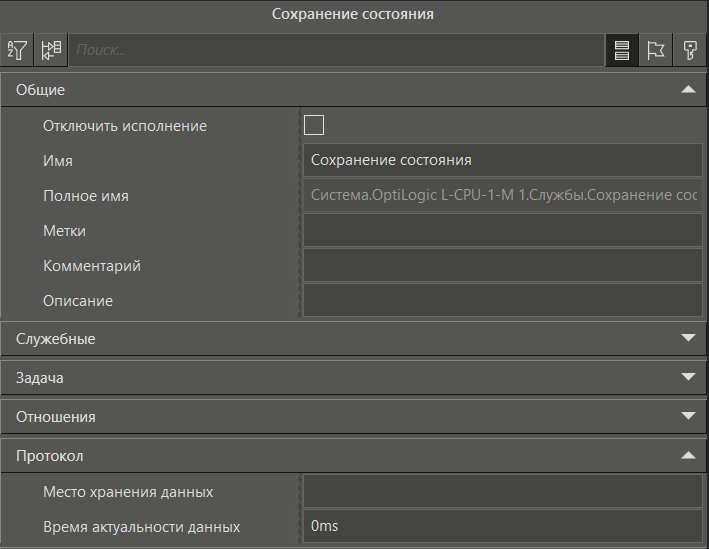Viewport: 709px width, 549px height.
Task: Click the Отключить исполнение label
Action: 125,126
